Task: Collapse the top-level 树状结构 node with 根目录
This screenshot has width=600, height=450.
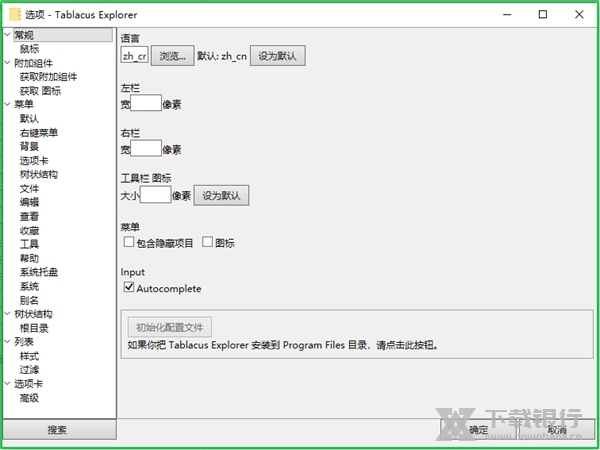Action: (x=7, y=313)
